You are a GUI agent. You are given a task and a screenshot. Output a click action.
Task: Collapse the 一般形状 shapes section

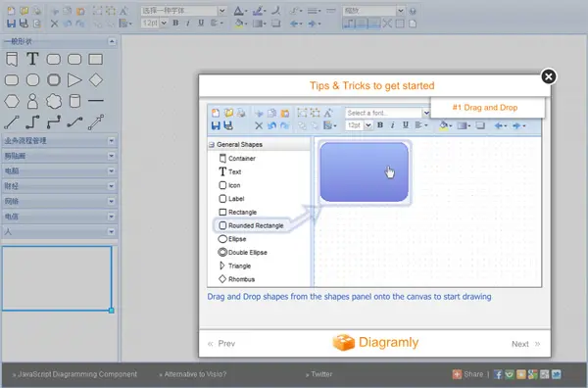point(112,41)
